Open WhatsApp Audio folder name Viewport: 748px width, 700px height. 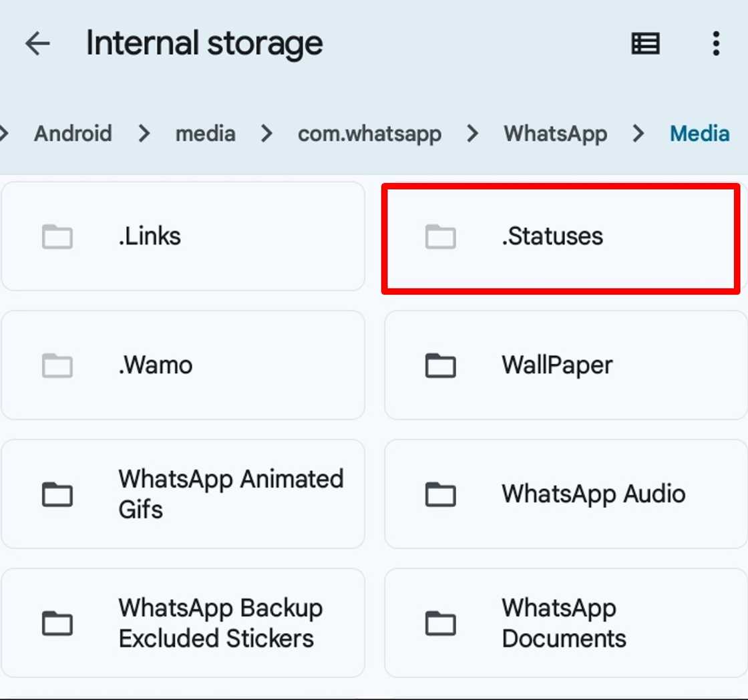594,494
